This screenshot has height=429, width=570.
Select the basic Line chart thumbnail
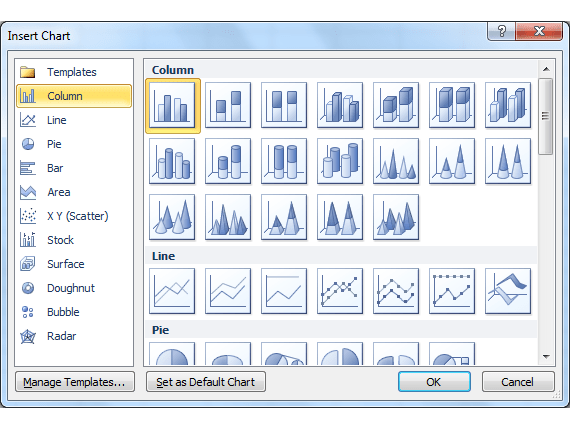click(172, 291)
